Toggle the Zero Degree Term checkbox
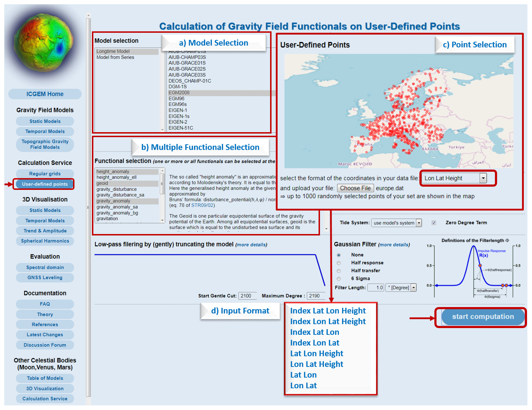Image resolution: width=532 pixels, height=410 pixels. coord(434,223)
